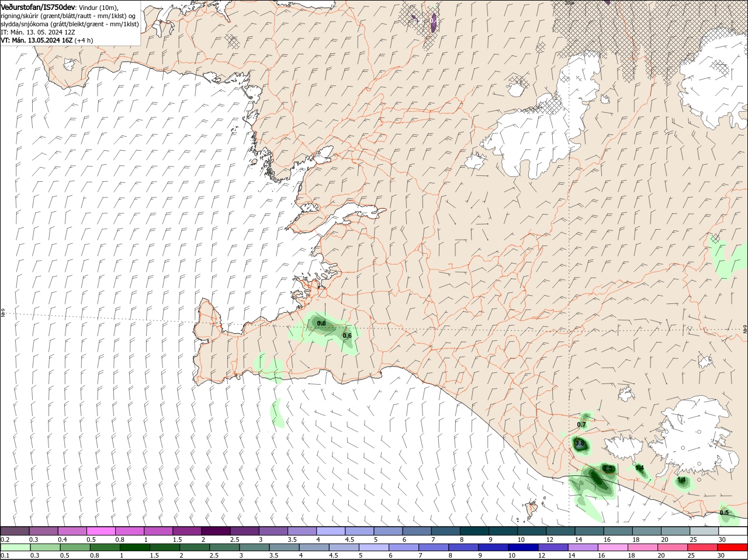The image size is (748, 560).
Task: Pick green-scale pink swatch between 16 and 18
Action: [x=614, y=547]
